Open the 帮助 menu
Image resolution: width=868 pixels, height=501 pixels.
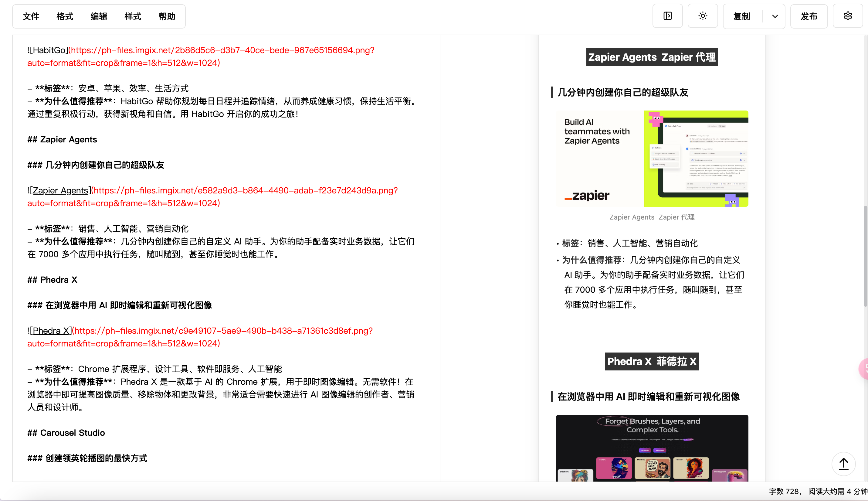tap(167, 16)
